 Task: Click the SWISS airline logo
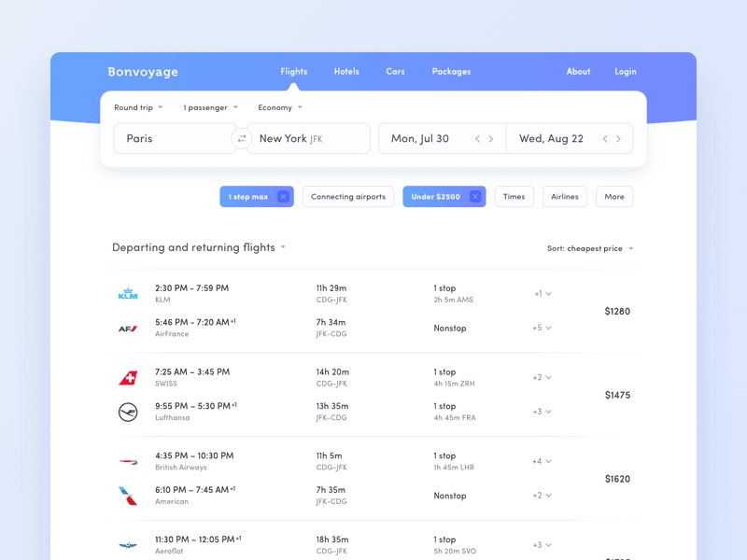click(128, 377)
